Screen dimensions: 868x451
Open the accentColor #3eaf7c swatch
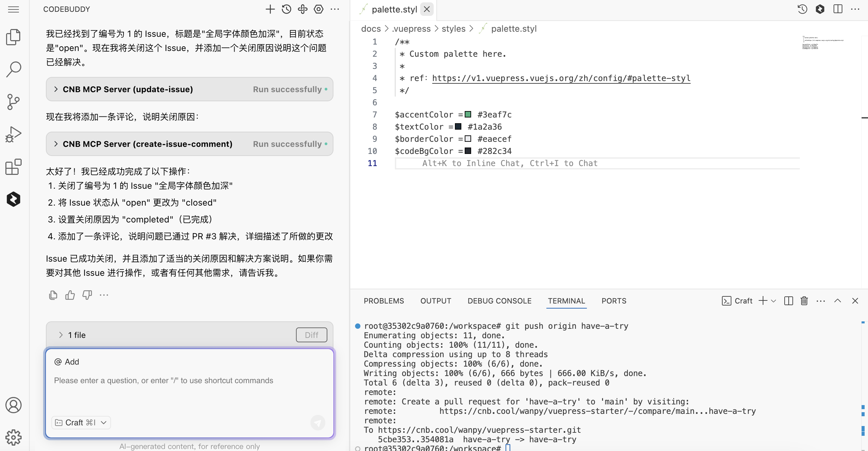click(468, 114)
